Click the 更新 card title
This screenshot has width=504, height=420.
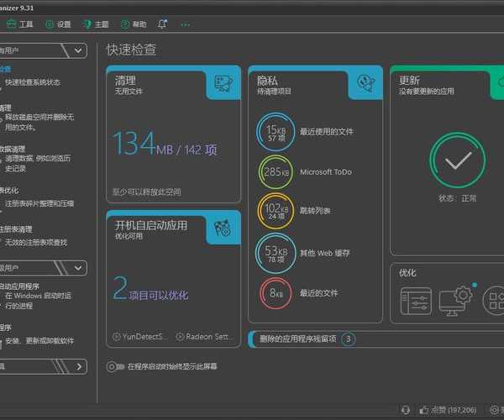tap(409, 80)
